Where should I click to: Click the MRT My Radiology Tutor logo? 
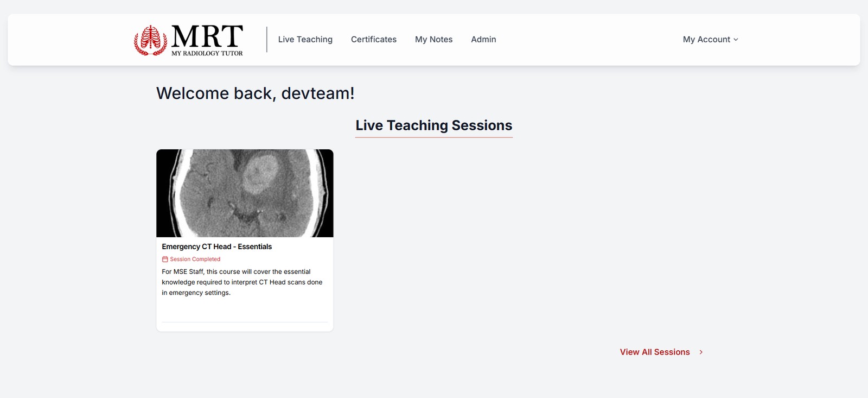tap(189, 40)
